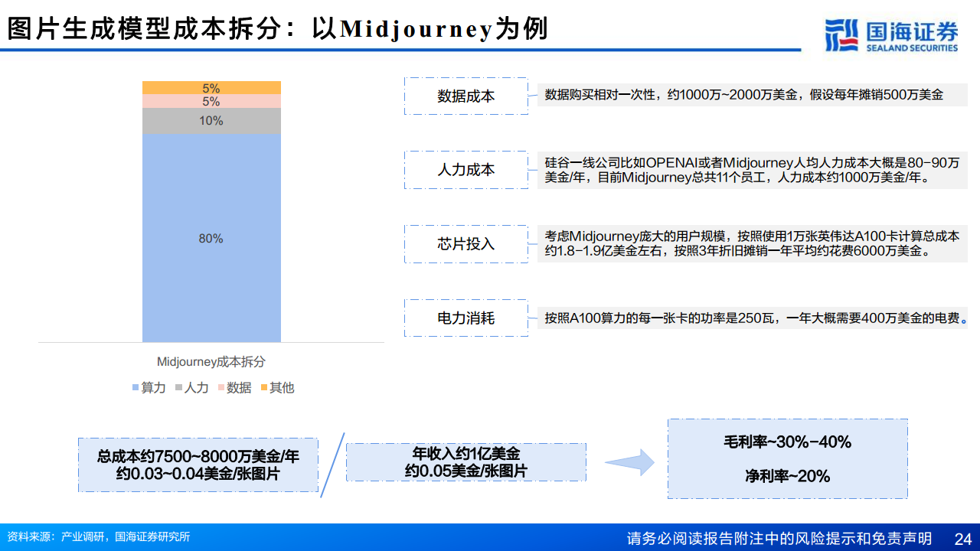
Task: Click the 其他 legend label
Action: click(x=282, y=388)
